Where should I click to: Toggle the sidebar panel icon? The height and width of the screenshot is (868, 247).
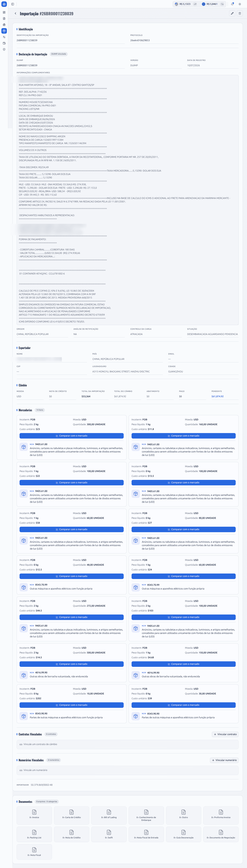point(13,4)
